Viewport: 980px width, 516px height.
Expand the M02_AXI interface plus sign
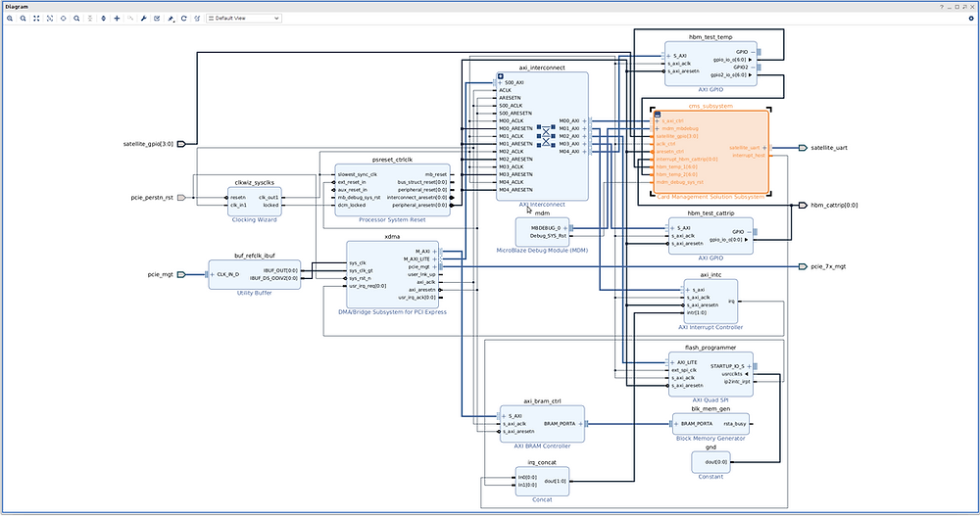point(584,136)
